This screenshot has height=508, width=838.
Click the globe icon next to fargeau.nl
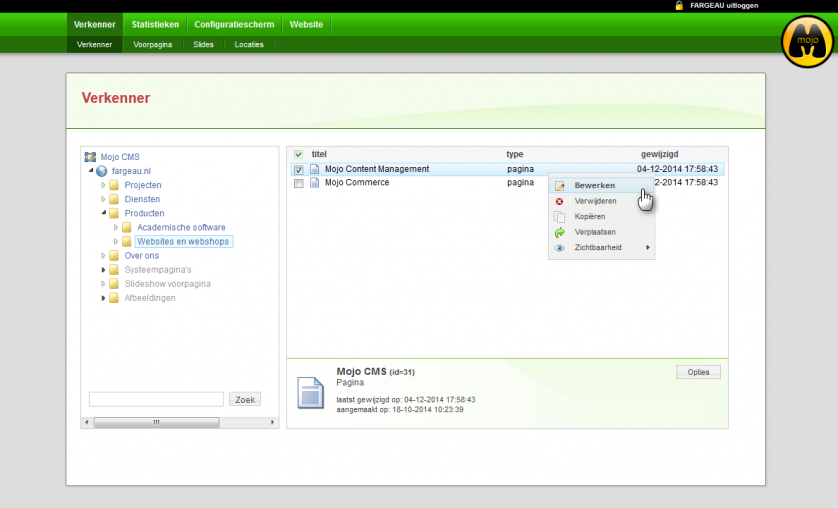coord(102,171)
